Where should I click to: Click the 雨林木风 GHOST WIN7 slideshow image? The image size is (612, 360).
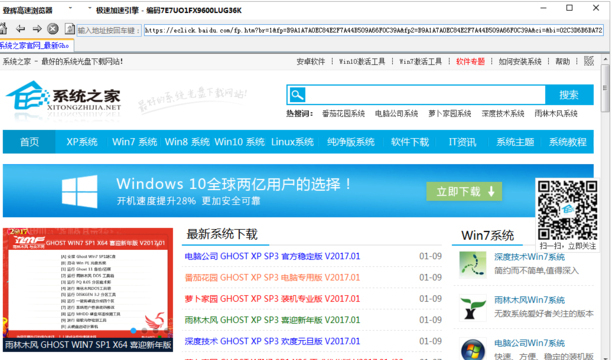[88, 283]
